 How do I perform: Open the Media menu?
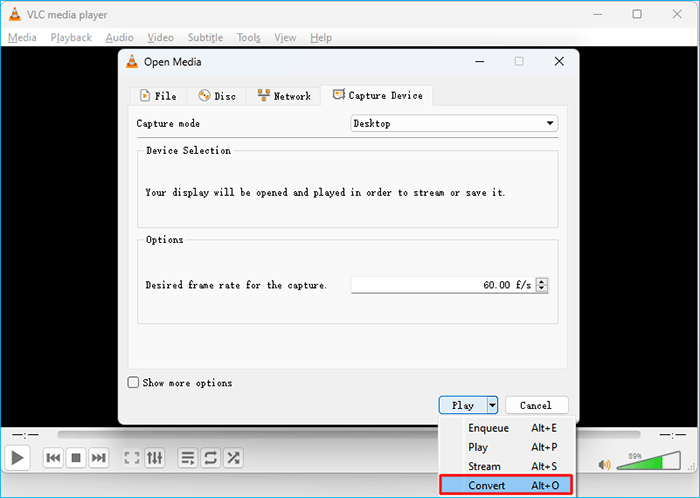pyautogui.click(x=22, y=37)
